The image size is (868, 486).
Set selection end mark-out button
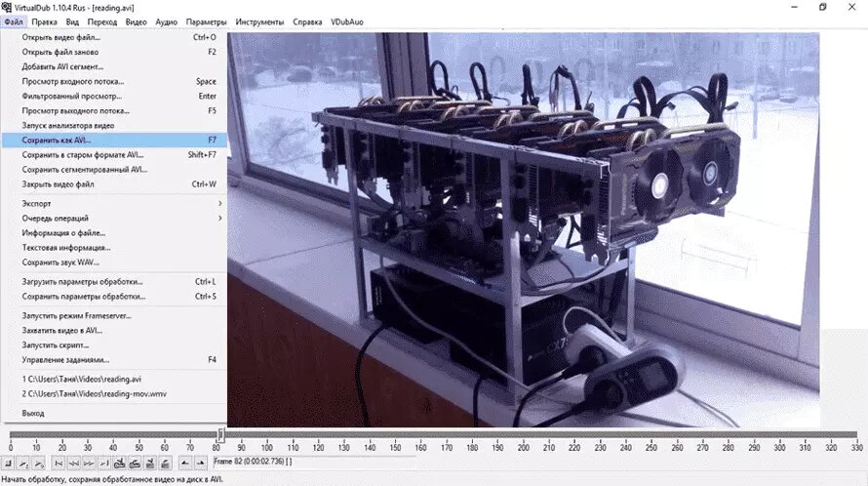pyautogui.click(x=200, y=463)
